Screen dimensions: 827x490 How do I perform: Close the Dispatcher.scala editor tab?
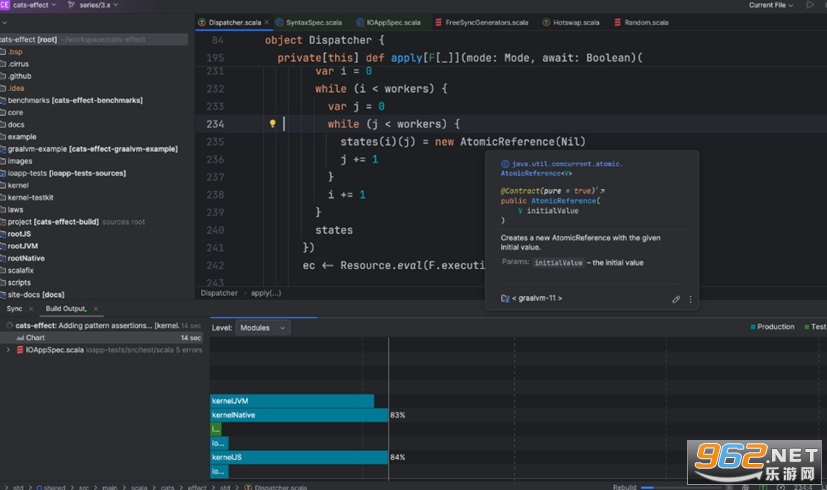point(266,22)
